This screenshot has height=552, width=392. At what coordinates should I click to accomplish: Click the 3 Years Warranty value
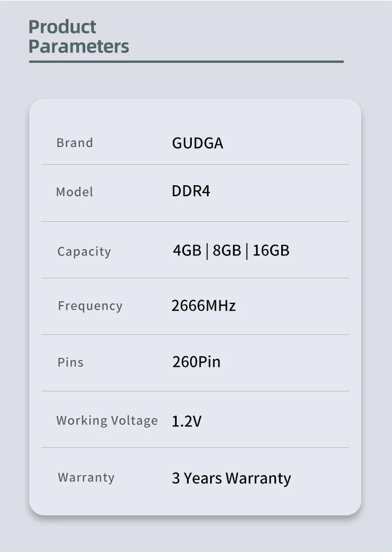click(231, 478)
